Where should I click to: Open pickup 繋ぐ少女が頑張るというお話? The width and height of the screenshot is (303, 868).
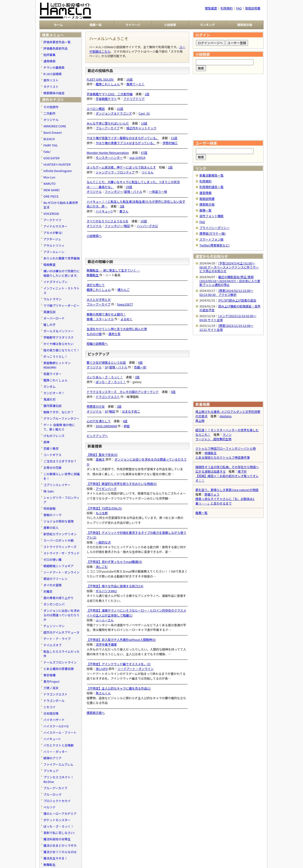(x=106, y=363)
